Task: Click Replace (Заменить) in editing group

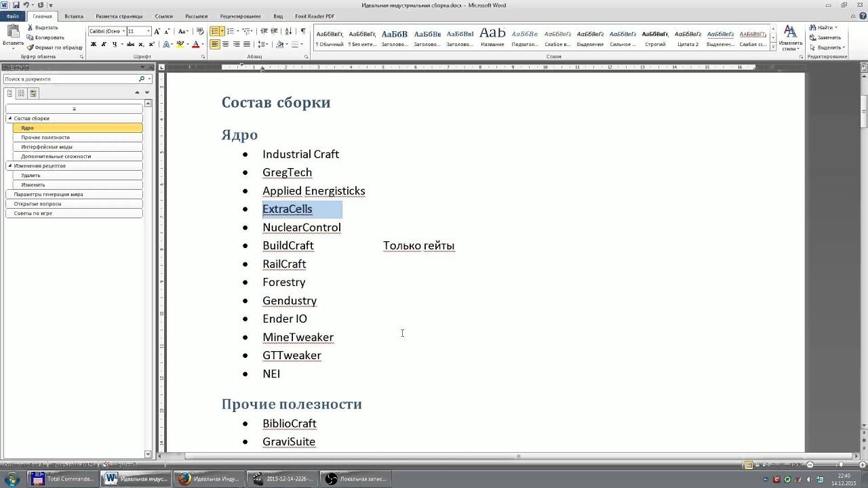Action: (x=825, y=37)
